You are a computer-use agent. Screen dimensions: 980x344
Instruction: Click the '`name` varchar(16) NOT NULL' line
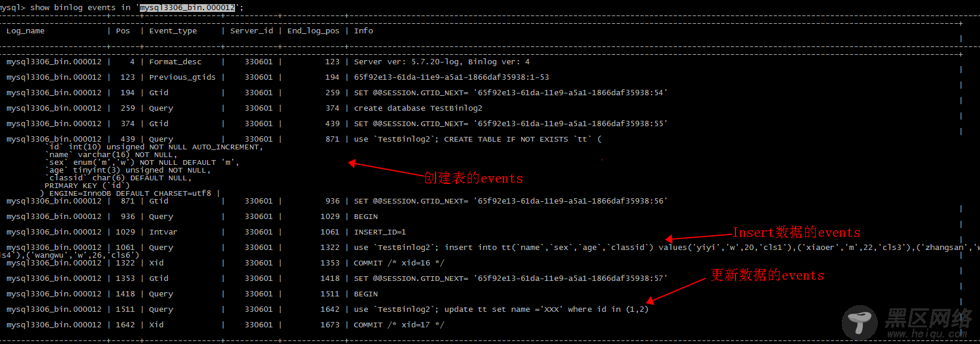pyautogui.click(x=111, y=155)
